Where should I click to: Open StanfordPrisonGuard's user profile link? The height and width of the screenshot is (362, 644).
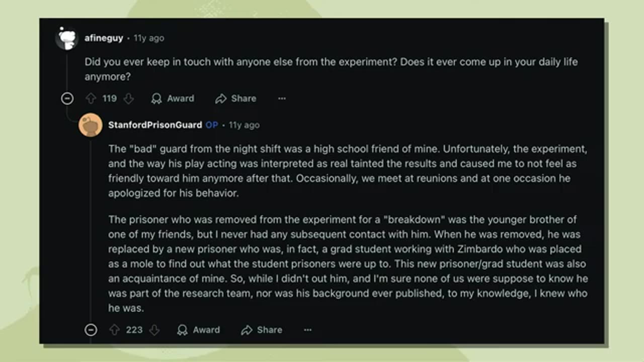(155, 125)
